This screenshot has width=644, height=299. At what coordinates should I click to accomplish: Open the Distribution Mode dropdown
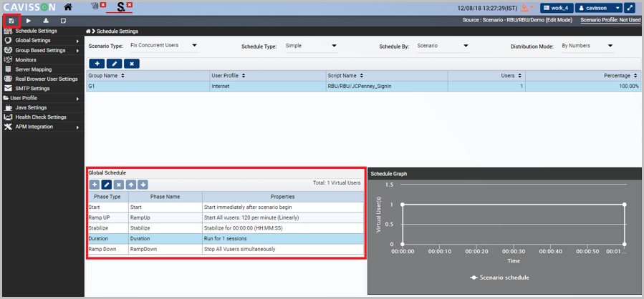point(587,46)
